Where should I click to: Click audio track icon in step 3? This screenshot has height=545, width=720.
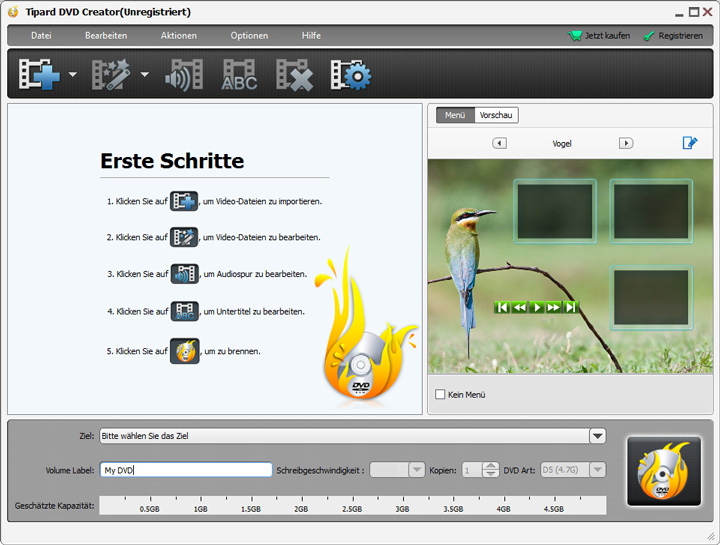[185, 274]
